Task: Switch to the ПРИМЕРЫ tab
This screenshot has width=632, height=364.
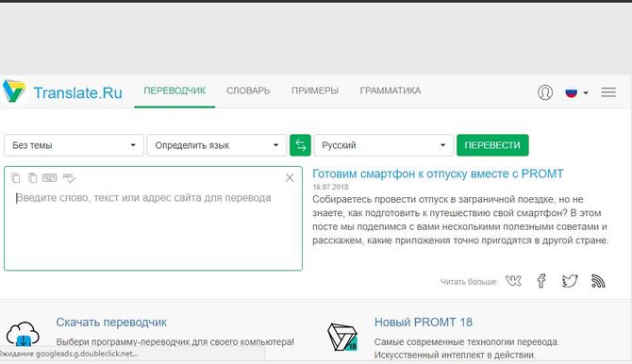Action: 315,91
